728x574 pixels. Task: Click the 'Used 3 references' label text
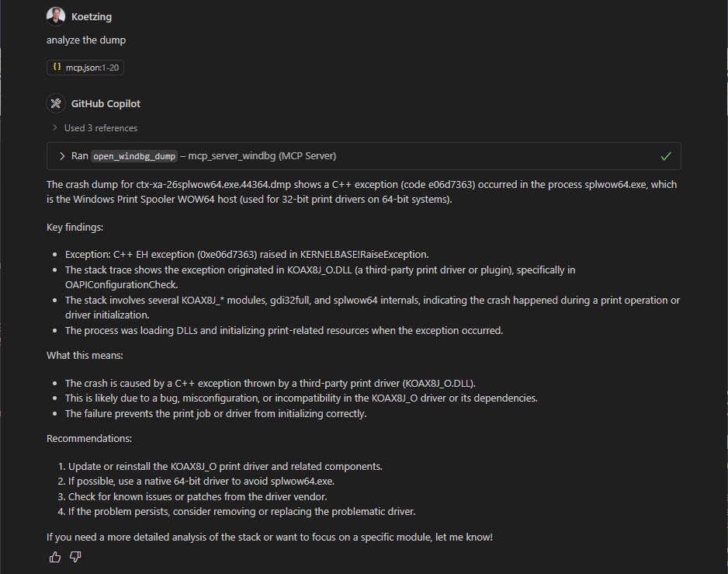click(x=101, y=128)
